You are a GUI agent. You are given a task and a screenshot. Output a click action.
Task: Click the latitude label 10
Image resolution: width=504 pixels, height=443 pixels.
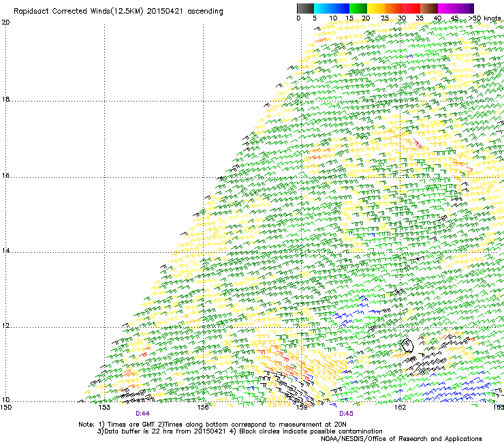(5, 399)
